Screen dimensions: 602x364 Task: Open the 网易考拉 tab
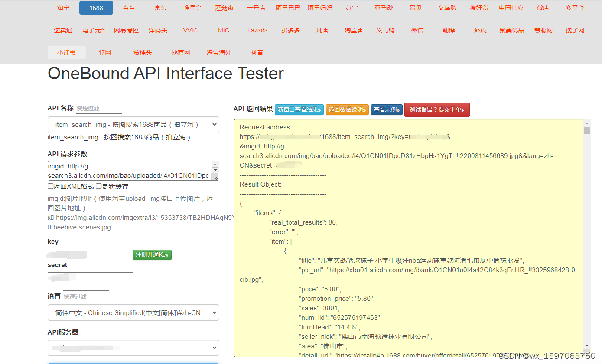click(x=127, y=30)
